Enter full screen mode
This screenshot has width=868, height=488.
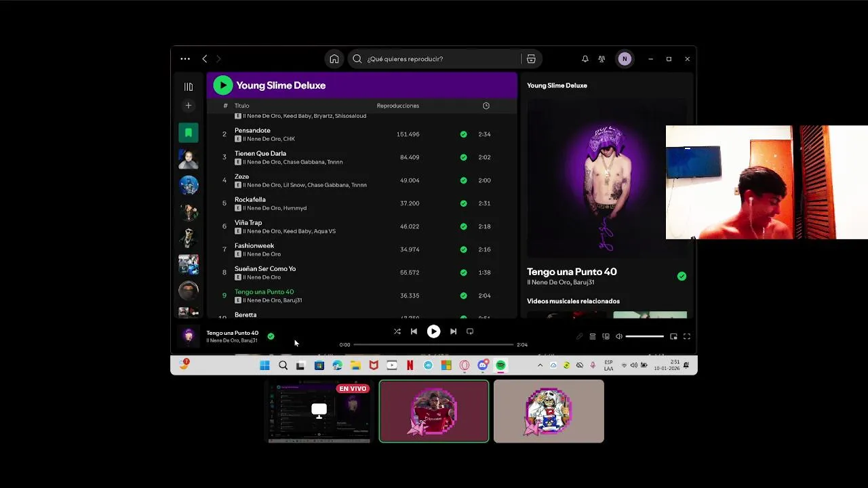pos(687,336)
